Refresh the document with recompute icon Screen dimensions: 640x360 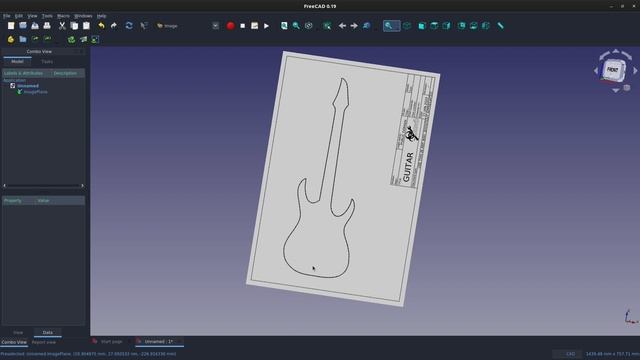click(x=129, y=26)
